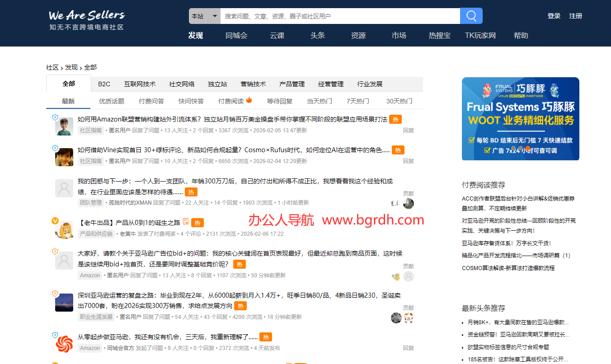
Task: Open headline 月销8K+，有大量同款在售的亚马逊爆款
Action: coord(518,322)
